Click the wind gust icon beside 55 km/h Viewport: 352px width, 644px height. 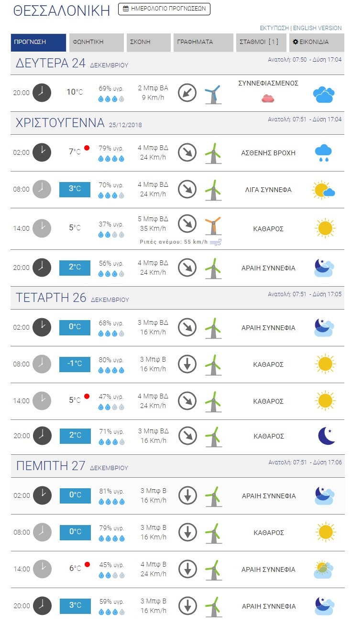pos(216,242)
